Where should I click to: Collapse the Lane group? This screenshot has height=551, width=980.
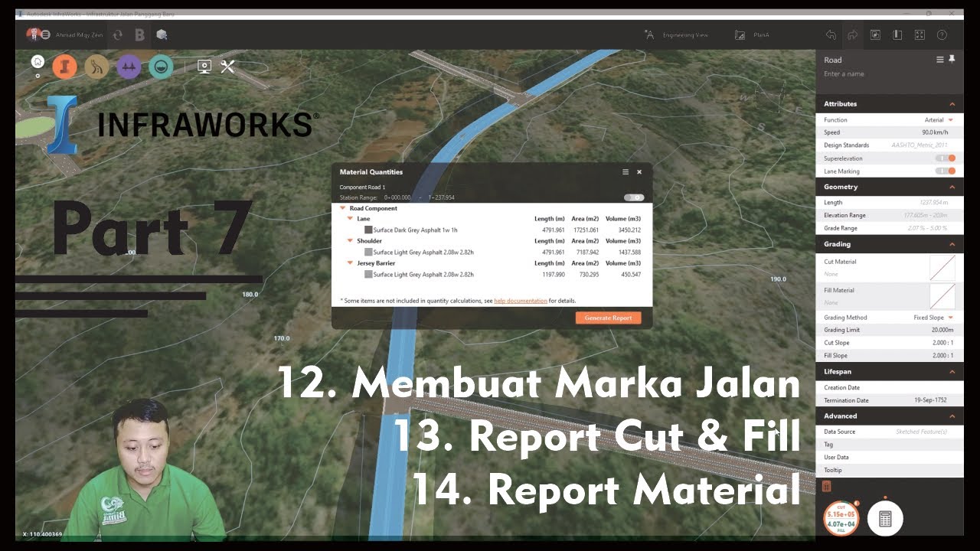pyautogui.click(x=350, y=219)
